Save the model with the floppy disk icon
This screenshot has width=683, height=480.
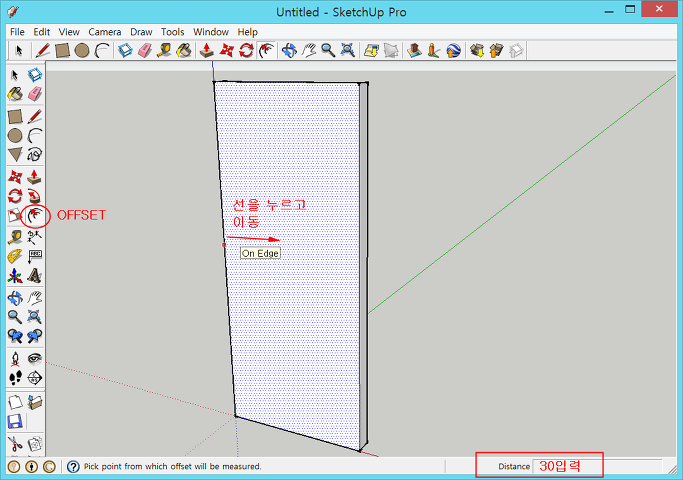(15, 422)
